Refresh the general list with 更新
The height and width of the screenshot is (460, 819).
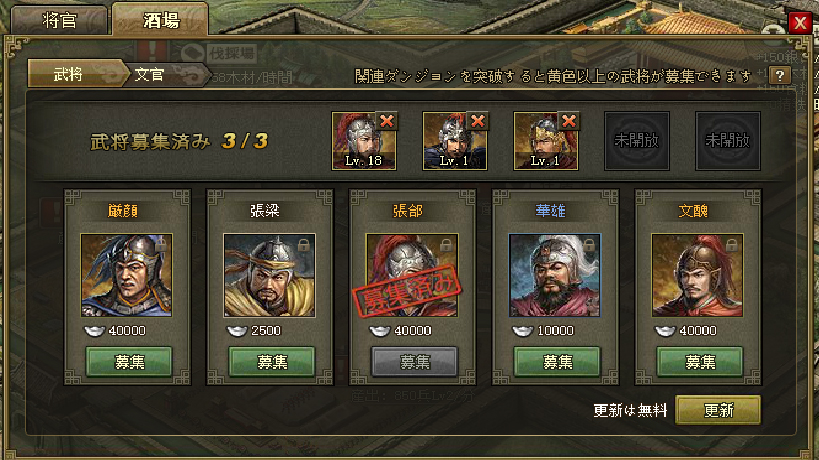(718, 410)
